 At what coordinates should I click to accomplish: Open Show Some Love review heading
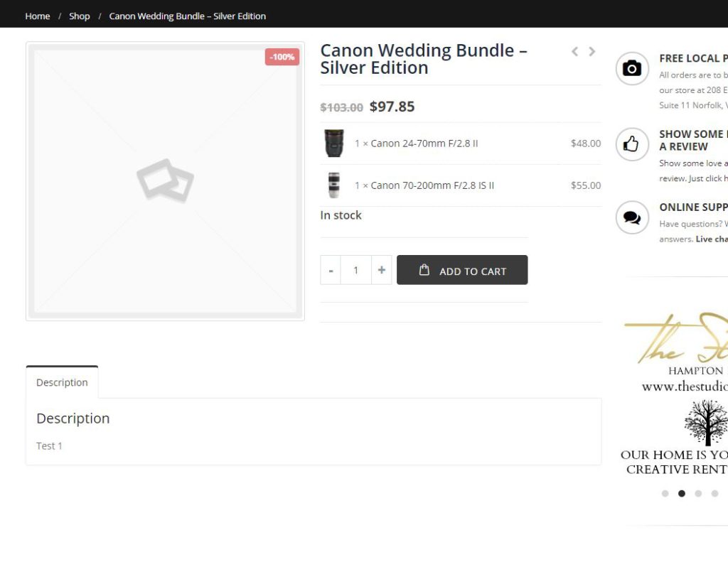click(694, 140)
